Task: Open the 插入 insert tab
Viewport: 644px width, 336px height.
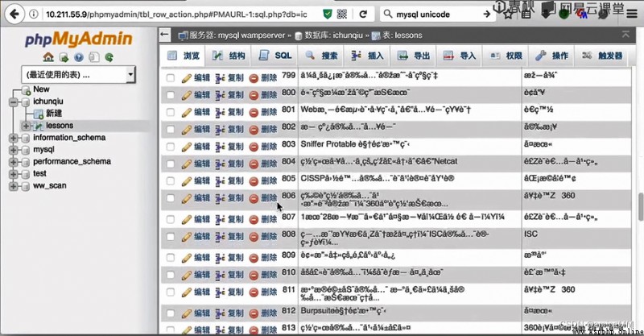Action: click(368, 56)
